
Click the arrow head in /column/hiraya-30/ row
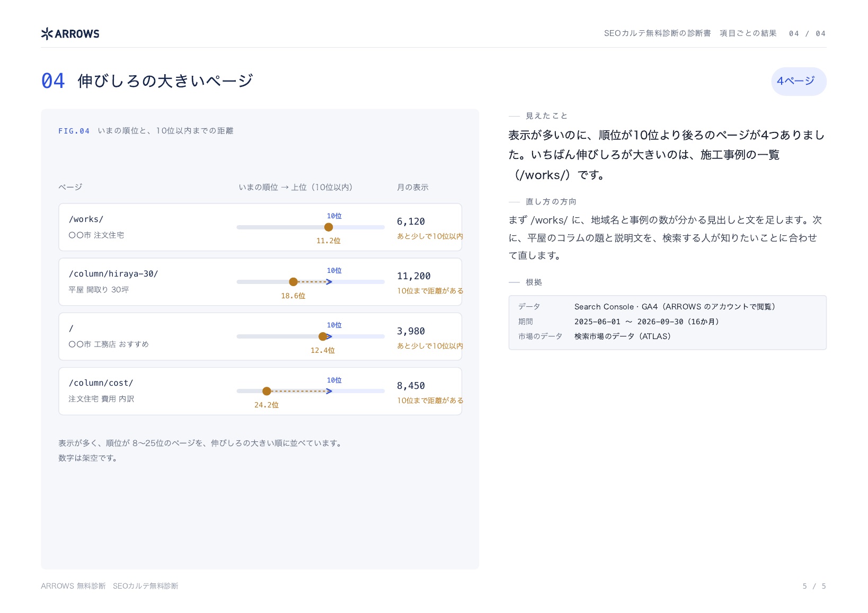(x=329, y=282)
